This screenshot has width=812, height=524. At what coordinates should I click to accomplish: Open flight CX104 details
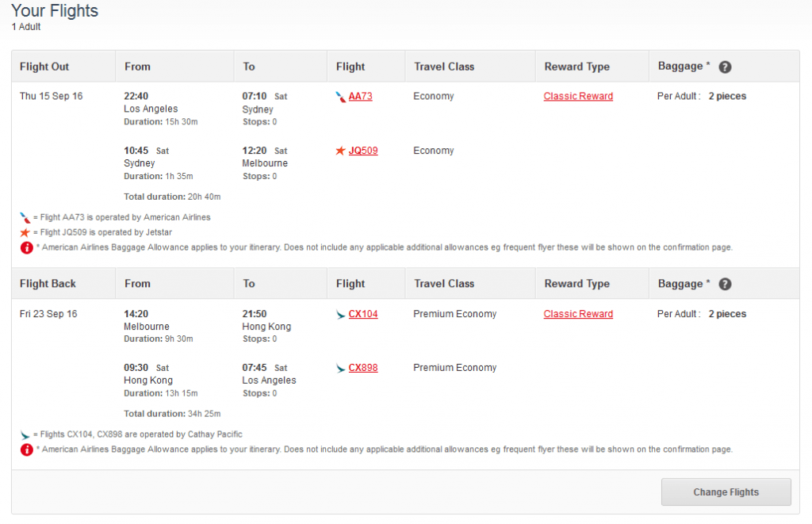(x=362, y=314)
